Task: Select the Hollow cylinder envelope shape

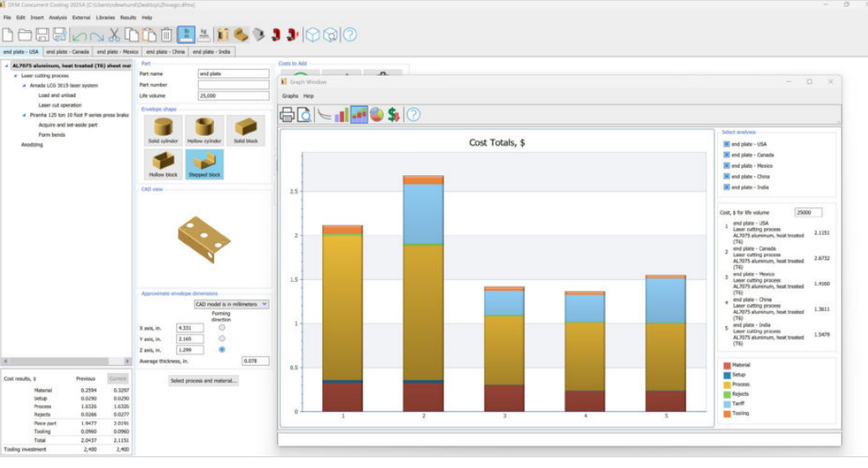Action: click(x=205, y=131)
